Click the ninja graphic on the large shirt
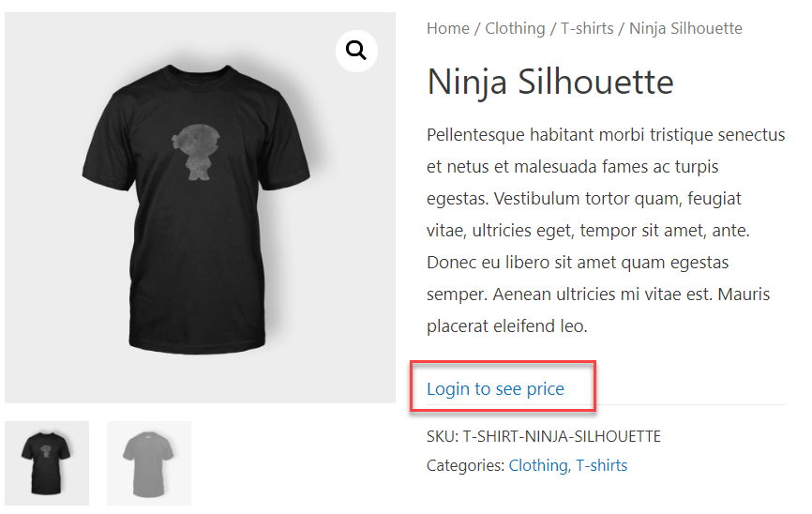Viewport: 812px width, 514px height. click(197, 151)
